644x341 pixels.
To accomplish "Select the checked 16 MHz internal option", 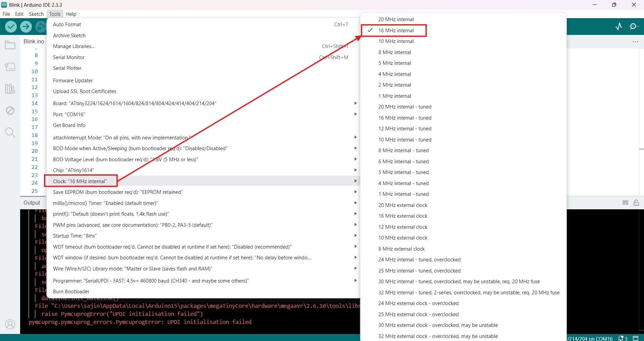I will pyautogui.click(x=463, y=31).
